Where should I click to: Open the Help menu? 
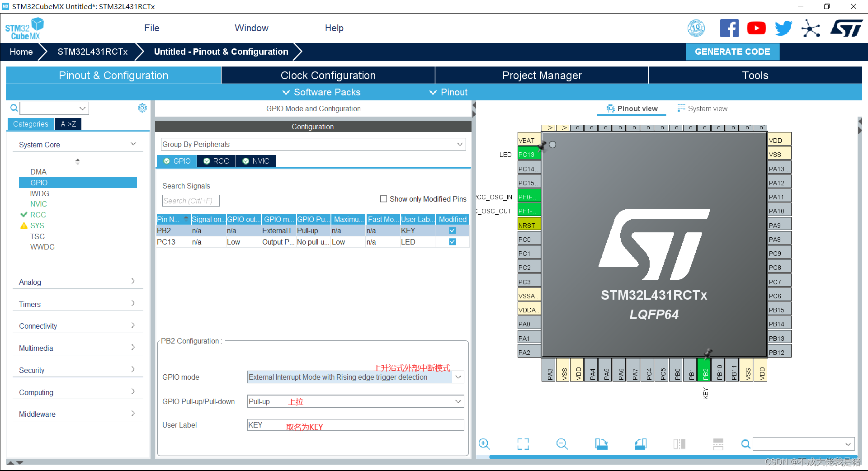[334, 28]
